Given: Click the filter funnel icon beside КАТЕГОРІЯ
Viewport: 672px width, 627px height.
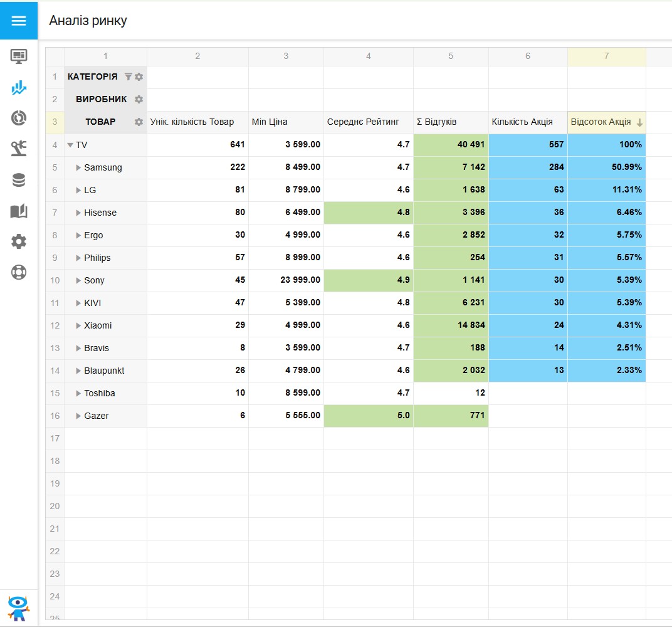Looking at the screenshot, I should coord(128,76).
